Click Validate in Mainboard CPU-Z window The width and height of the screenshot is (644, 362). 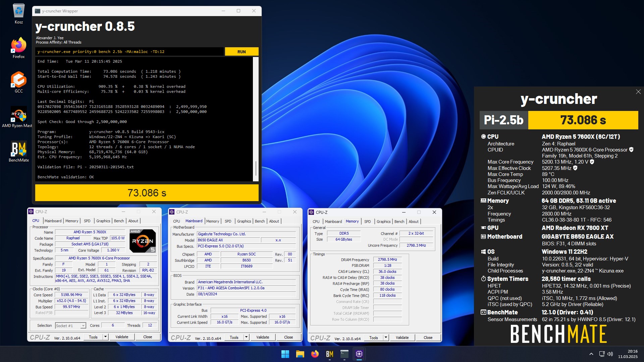point(263,337)
